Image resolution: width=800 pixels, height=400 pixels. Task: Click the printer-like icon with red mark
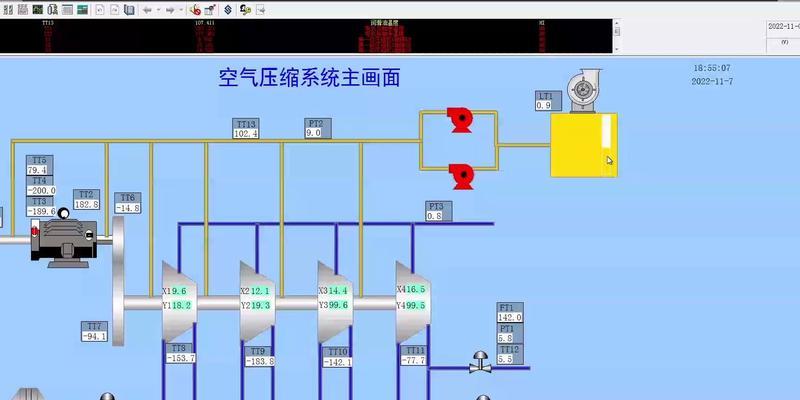[x=209, y=10]
